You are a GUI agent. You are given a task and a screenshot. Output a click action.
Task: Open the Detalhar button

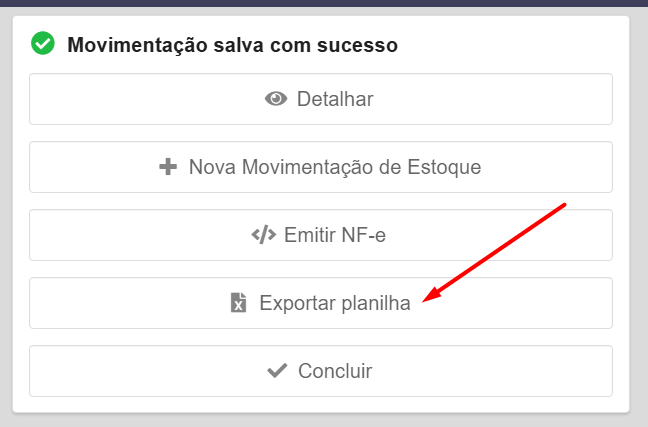click(x=320, y=99)
